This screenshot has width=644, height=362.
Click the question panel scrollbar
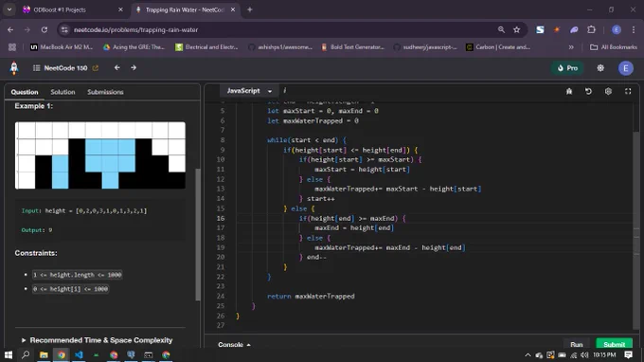click(x=198, y=234)
